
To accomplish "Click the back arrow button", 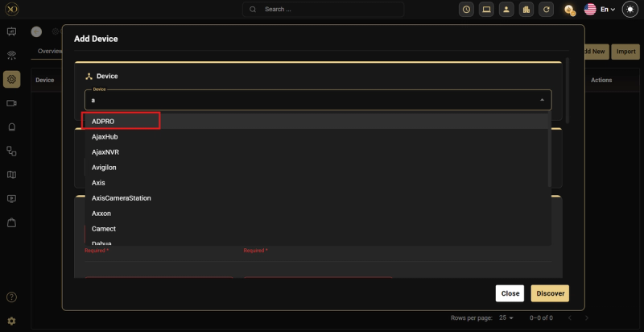I will (x=36, y=31).
